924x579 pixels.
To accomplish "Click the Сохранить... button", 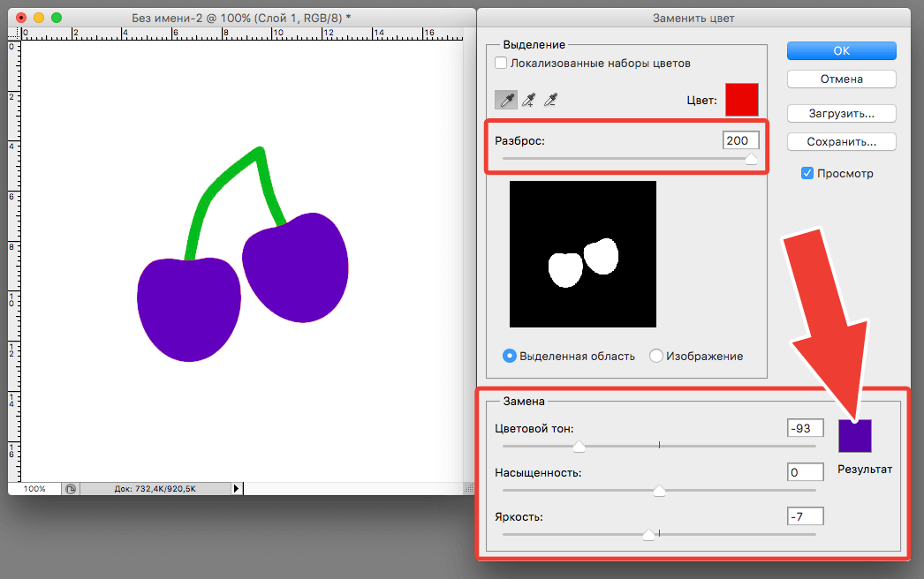I will [841, 141].
